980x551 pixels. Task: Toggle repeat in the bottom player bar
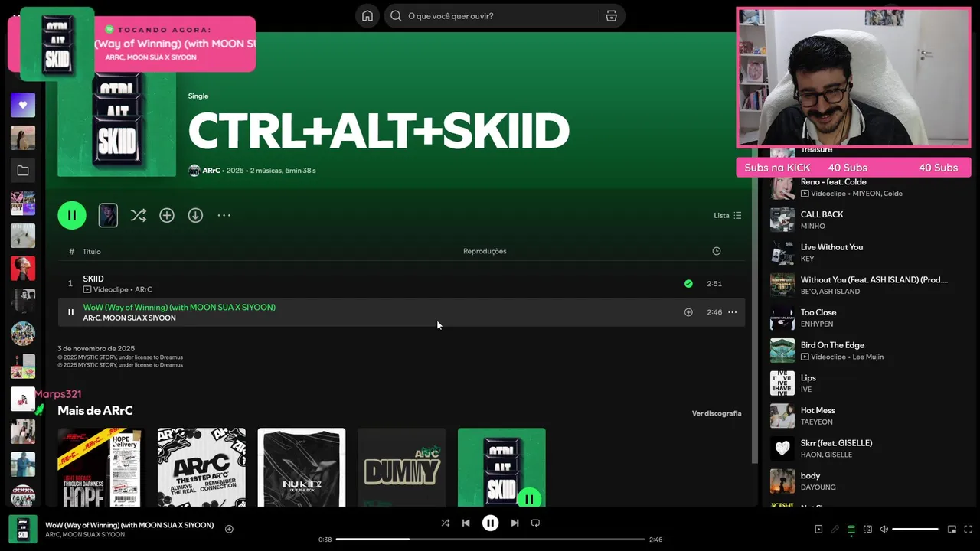tap(535, 523)
